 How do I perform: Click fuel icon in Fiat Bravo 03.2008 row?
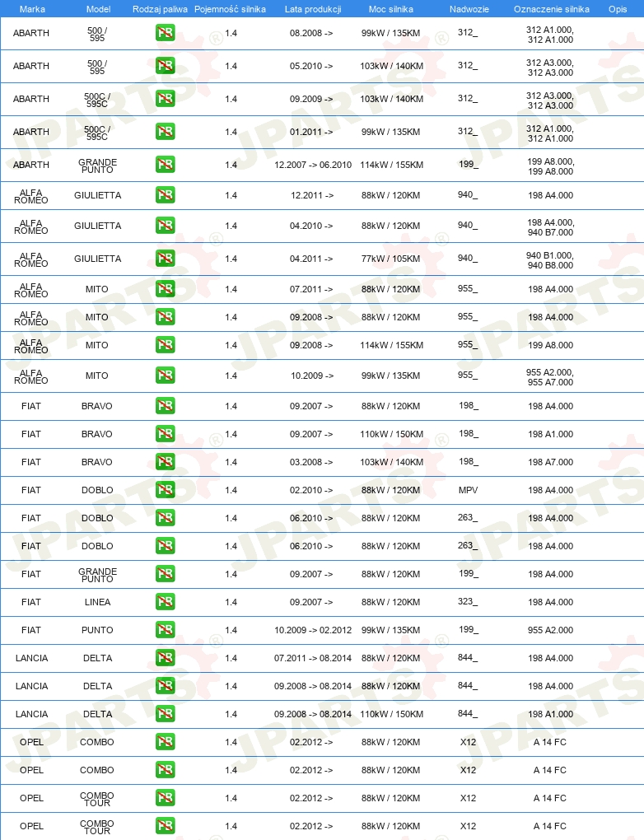[166, 462]
